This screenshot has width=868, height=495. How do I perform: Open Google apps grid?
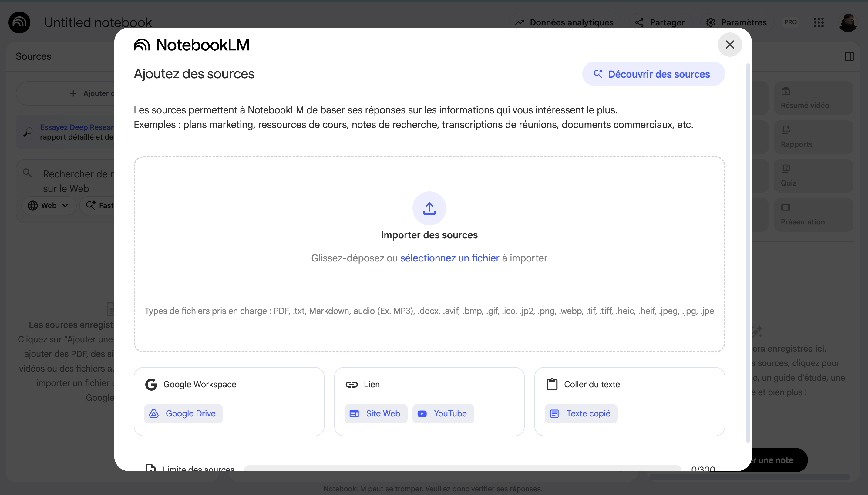819,22
